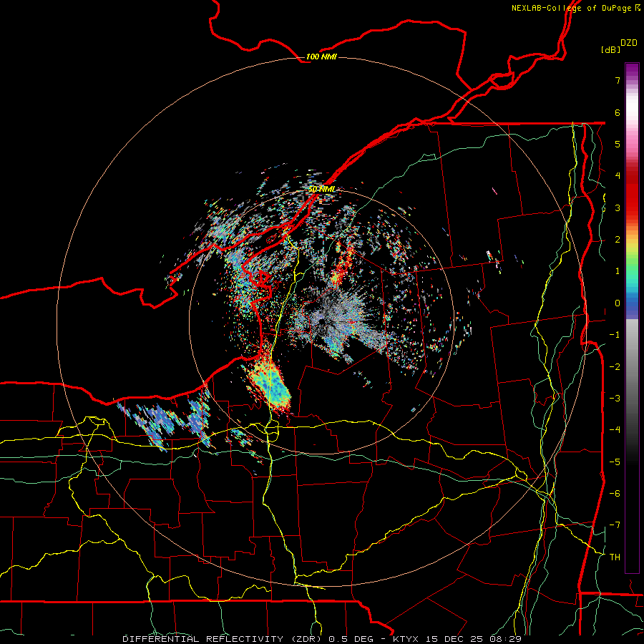Viewport: 644px width, 644px height.
Task: Click the "[dB]" units label
Action: pos(610,49)
